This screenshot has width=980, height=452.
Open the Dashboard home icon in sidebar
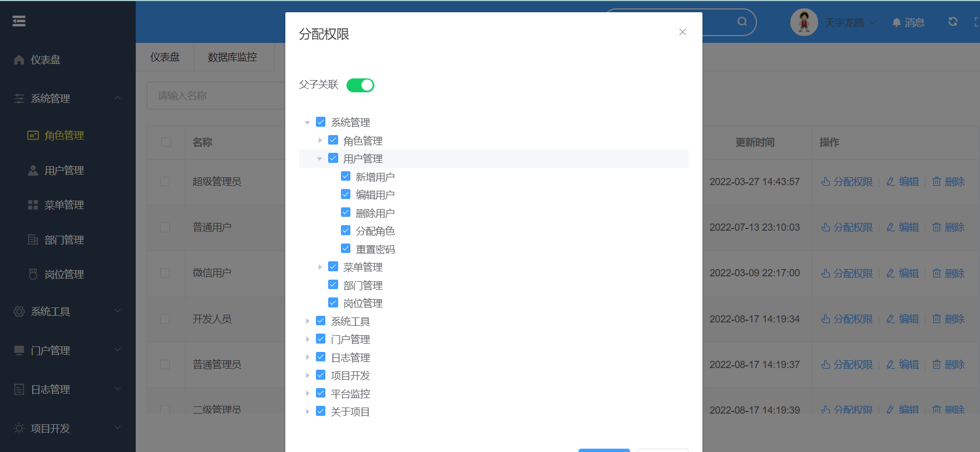(x=19, y=59)
